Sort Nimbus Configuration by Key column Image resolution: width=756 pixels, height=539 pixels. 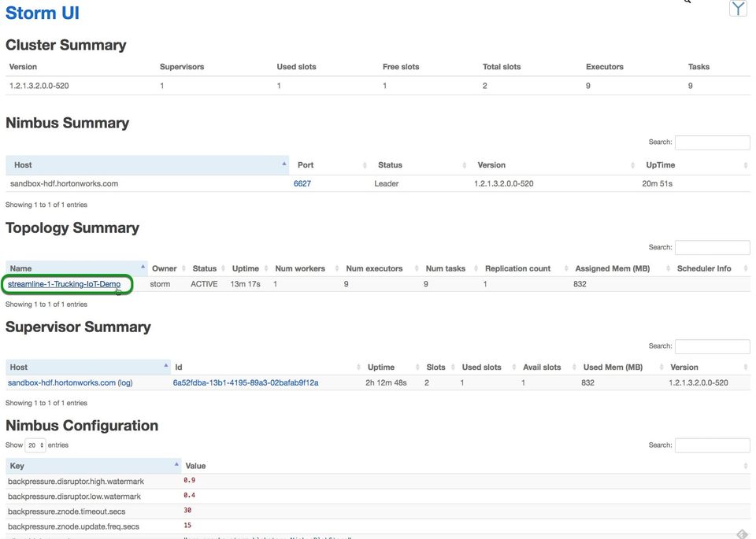tap(94, 466)
